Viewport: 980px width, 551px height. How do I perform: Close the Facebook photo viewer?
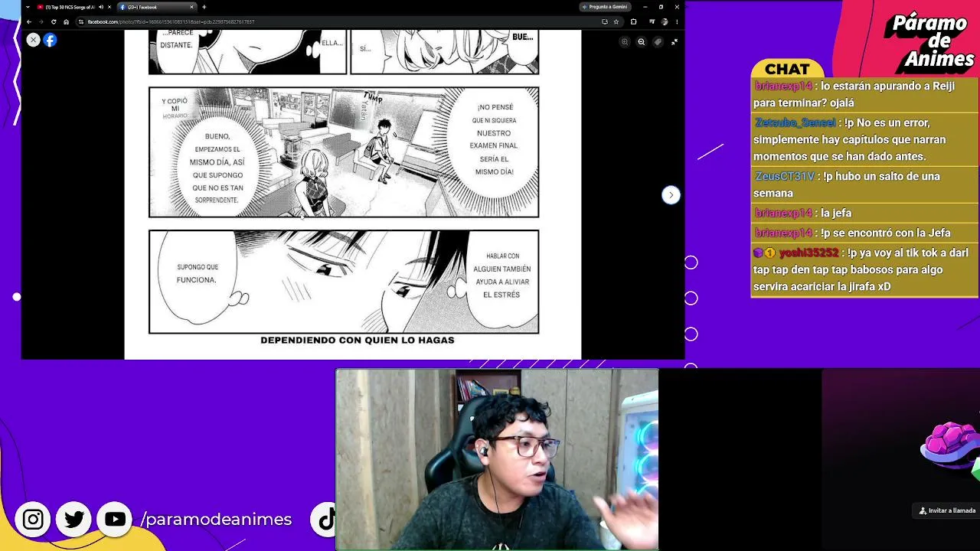click(x=33, y=40)
